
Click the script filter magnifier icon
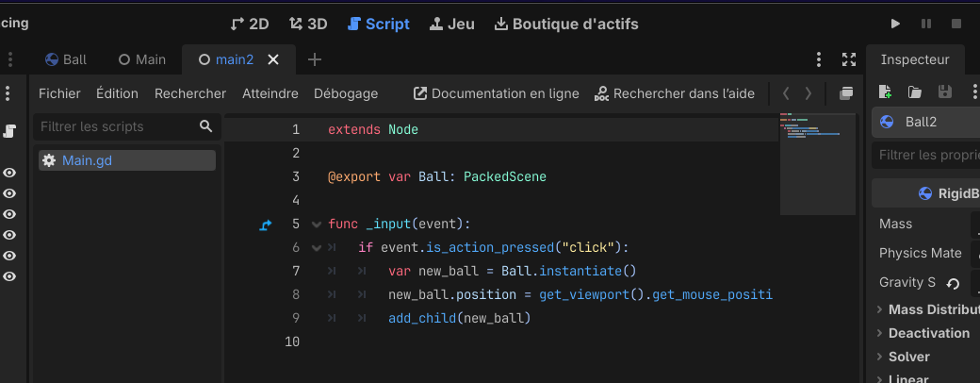point(206,126)
